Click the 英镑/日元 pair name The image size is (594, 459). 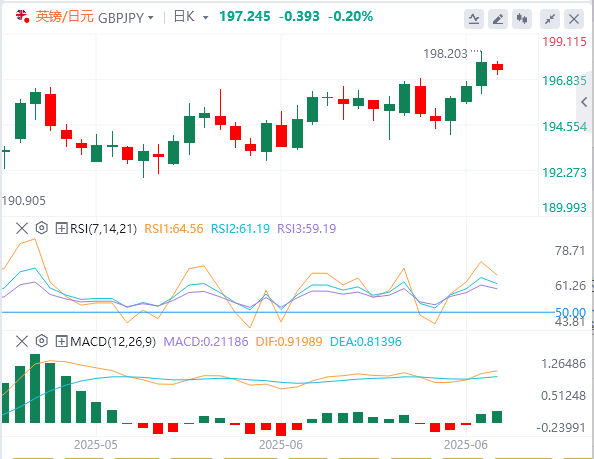pos(64,17)
